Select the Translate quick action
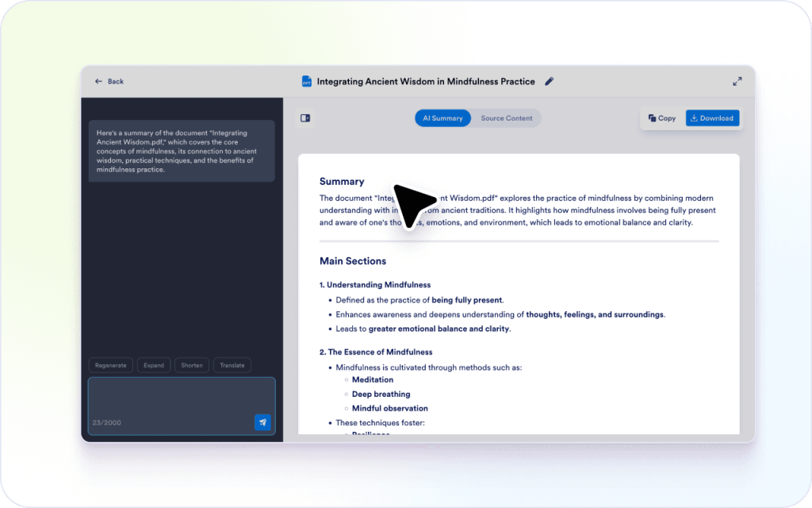Screen dimensions: 812x508 coord(232,365)
